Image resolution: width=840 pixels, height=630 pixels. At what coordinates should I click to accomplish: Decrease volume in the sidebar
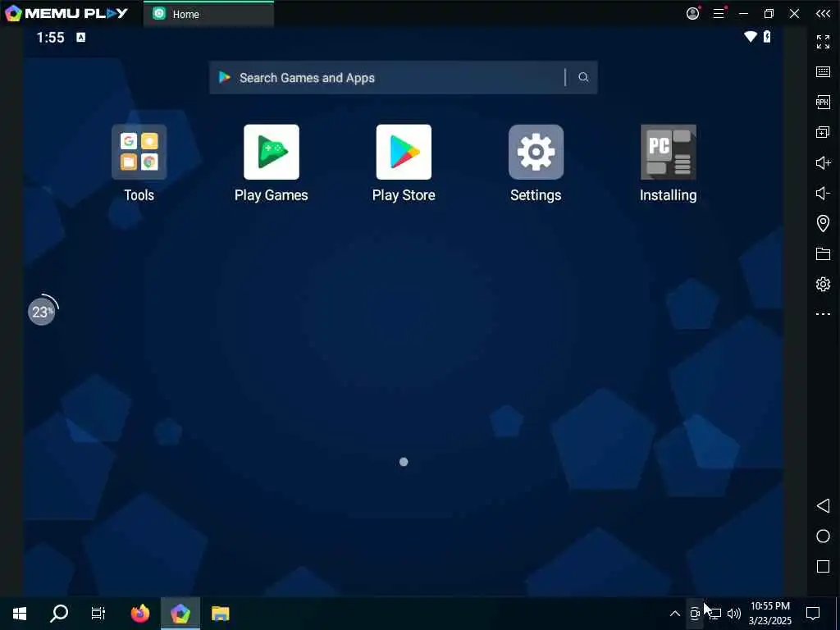tap(823, 193)
